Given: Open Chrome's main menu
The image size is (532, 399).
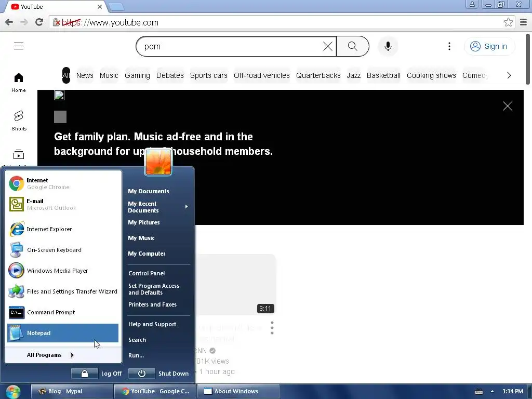Looking at the screenshot, I should [523, 22].
